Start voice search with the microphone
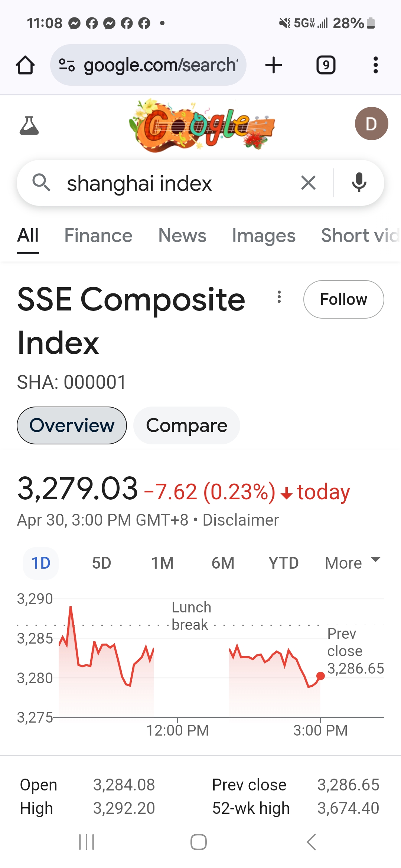The width and height of the screenshot is (401, 868). coord(359,183)
